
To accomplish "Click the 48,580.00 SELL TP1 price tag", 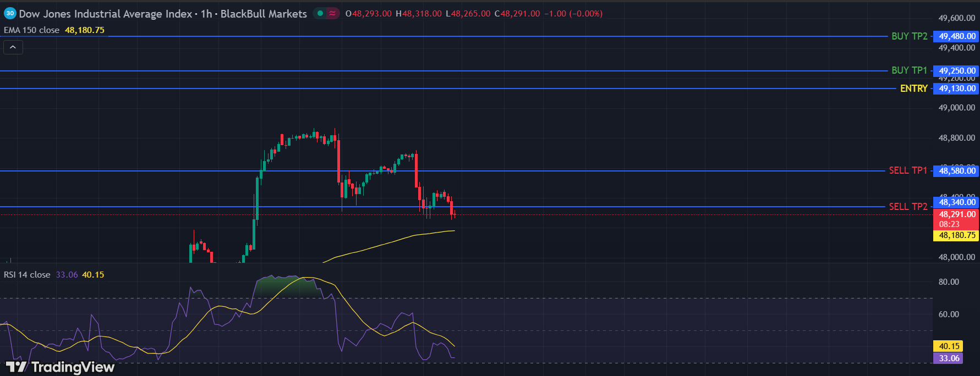I will tap(956, 171).
